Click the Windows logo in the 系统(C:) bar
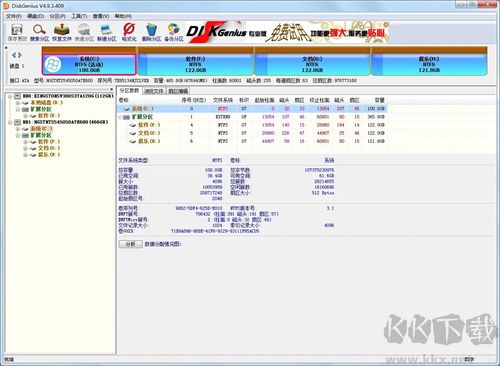The width and height of the screenshot is (500, 366). (53, 65)
